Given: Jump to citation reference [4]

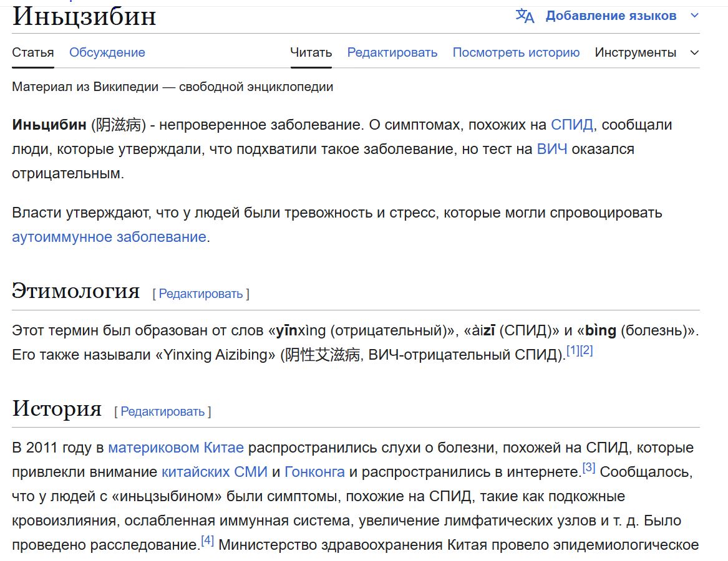Looking at the screenshot, I should [x=208, y=540].
